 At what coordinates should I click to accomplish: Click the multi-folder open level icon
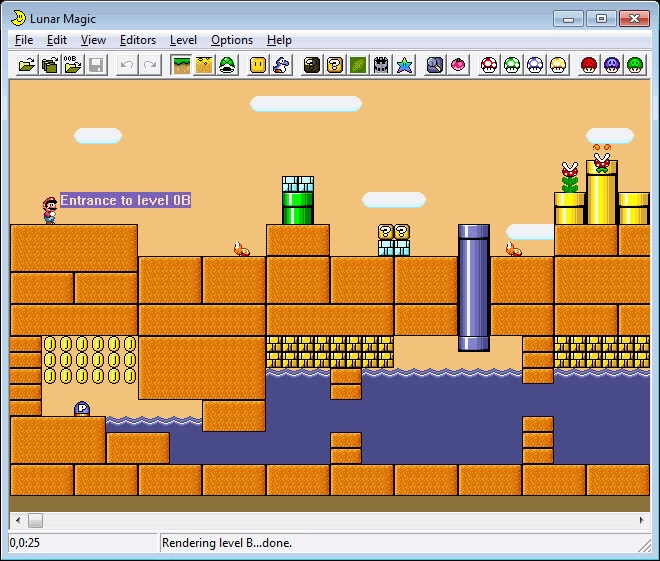[50, 65]
